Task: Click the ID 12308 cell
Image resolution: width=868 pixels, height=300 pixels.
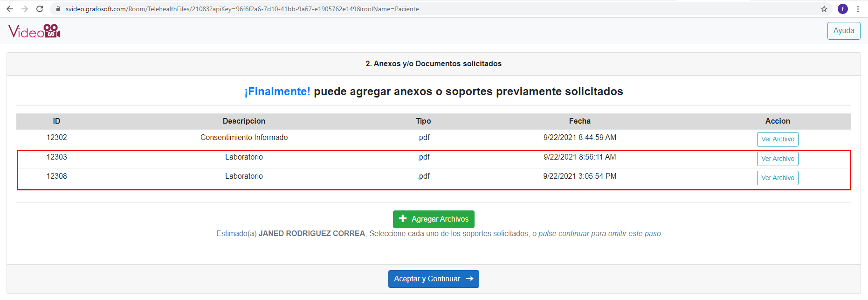Action: [x=56, y=176]
